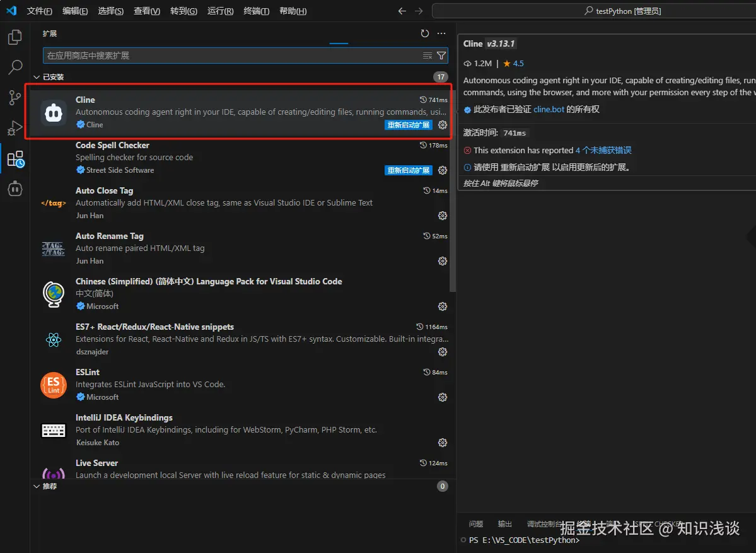Click the Keisuke Kato publisher name
Image resolution: width=756 pixels, height=553 pixels.
pos(97,443)
